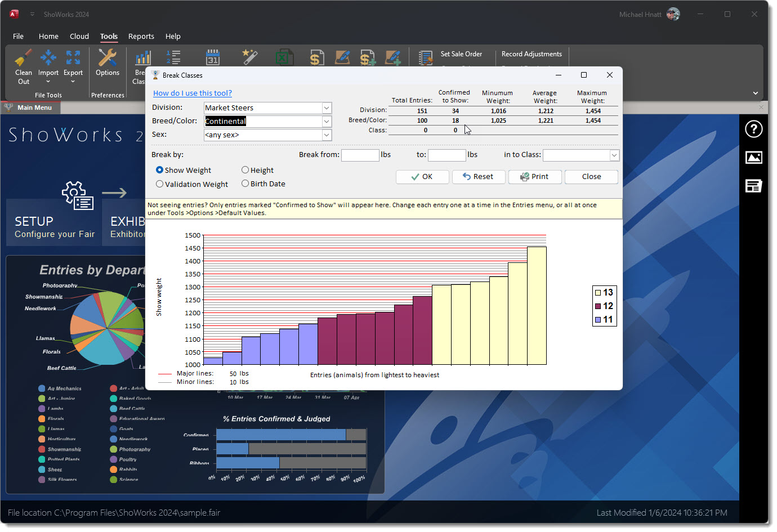Open the Export dropdown arrow in File Tools
This screenshot has height=532, width=777.
coord(73,82)
